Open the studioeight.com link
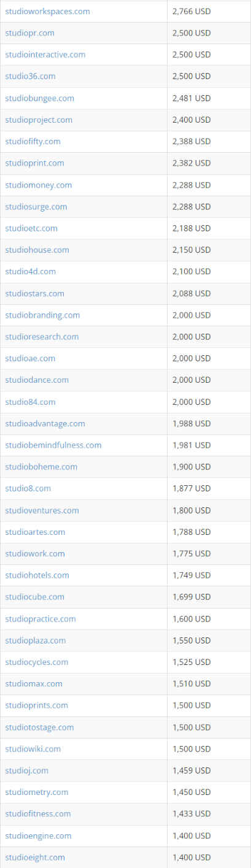Image resolution: width=251 pixels, height=868 pixels. point(35,857)
